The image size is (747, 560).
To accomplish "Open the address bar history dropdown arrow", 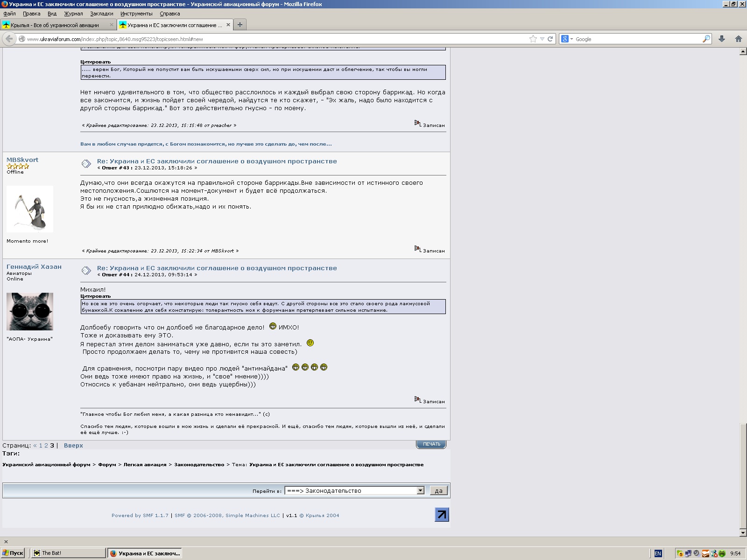I will click(542, 39).
